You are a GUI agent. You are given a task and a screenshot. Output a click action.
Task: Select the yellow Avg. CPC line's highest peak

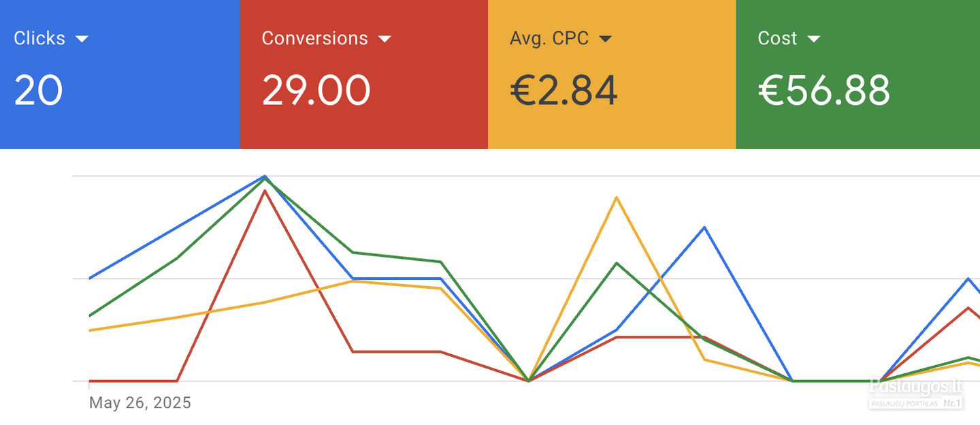pyautogui.click(x=617, y=198)
